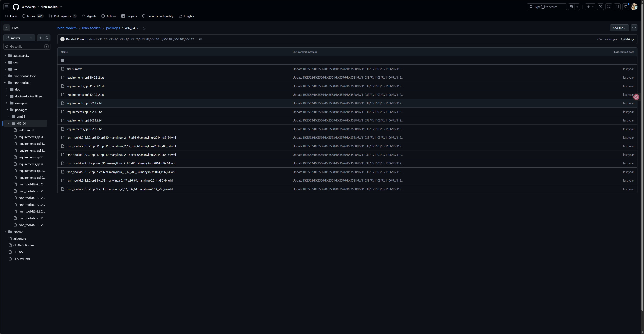Click the plus icon beside the branch selector
This screenshot has width=644, height=334.
click(x=40, y=38)
